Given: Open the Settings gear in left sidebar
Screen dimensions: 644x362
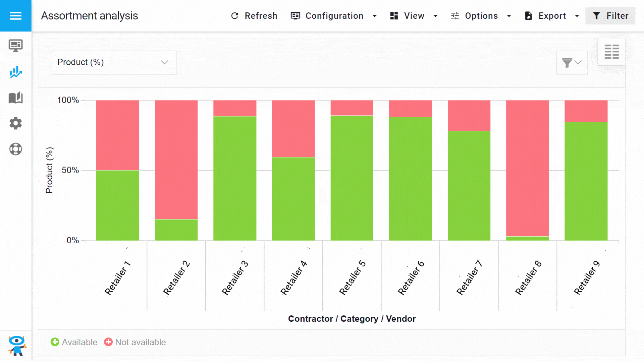Looking at the screenshot, I should point(16,123).
